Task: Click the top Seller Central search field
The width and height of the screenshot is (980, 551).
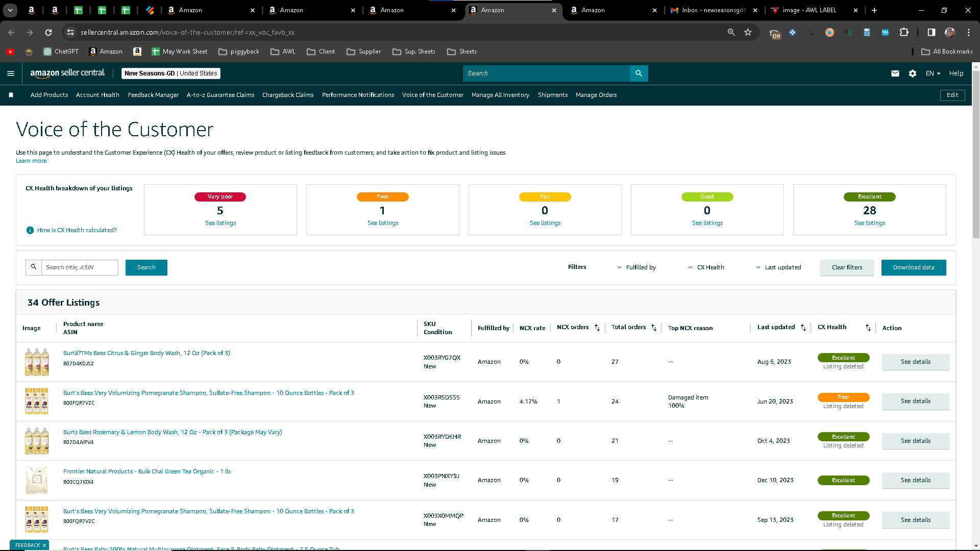Action: click(x=546, y=73)
